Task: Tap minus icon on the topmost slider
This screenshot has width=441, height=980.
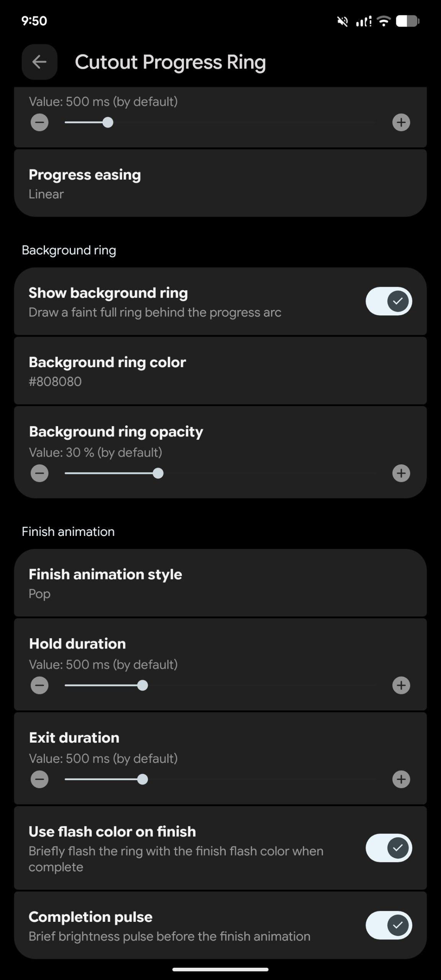Action: [39, 122]
